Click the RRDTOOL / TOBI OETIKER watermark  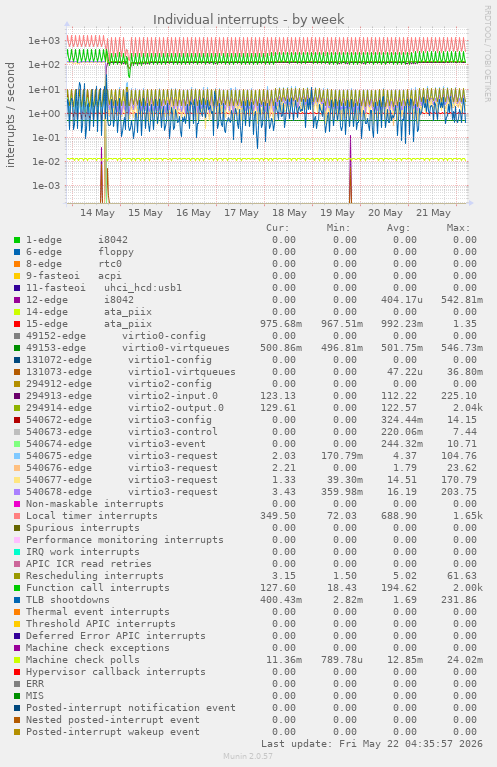click(487, 53)
